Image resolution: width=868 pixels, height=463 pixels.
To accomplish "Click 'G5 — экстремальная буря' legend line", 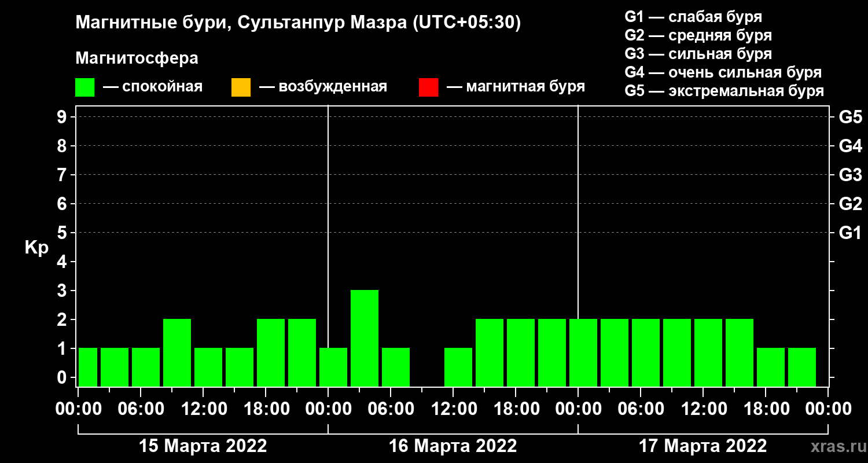I will 724,91.
